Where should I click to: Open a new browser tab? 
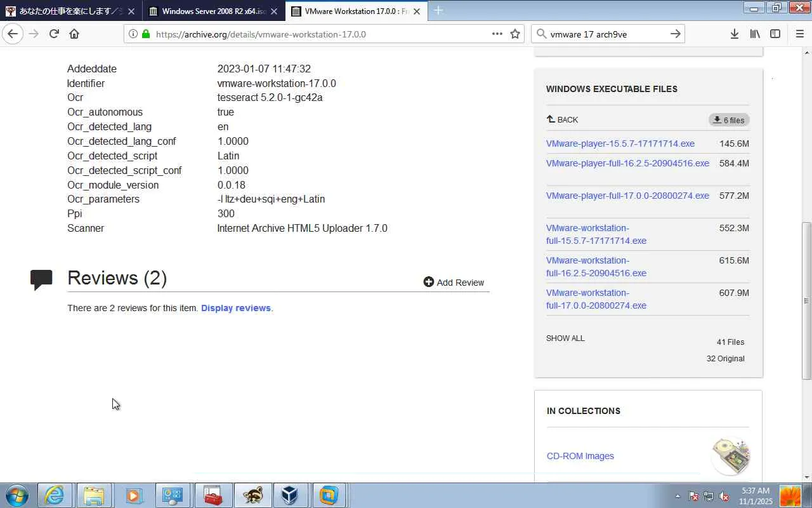438,11
